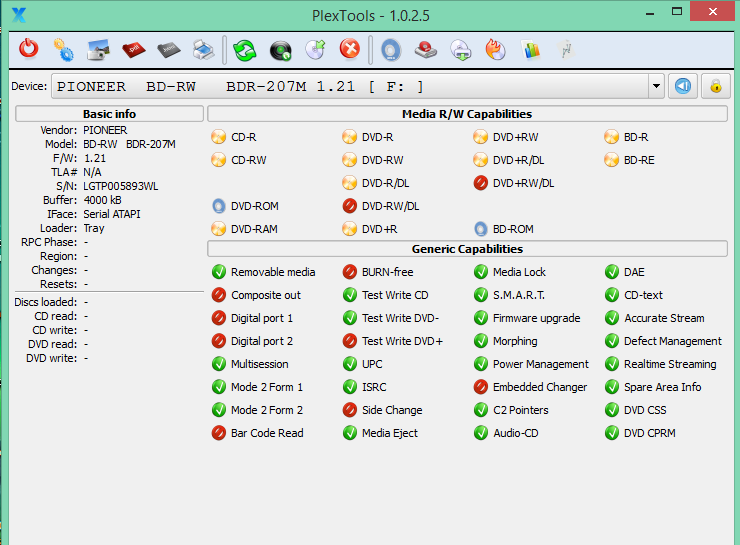Open settings with the gears icon
Image resolution: width=740 pixels, height=545 pixels.
pos(63,50)
